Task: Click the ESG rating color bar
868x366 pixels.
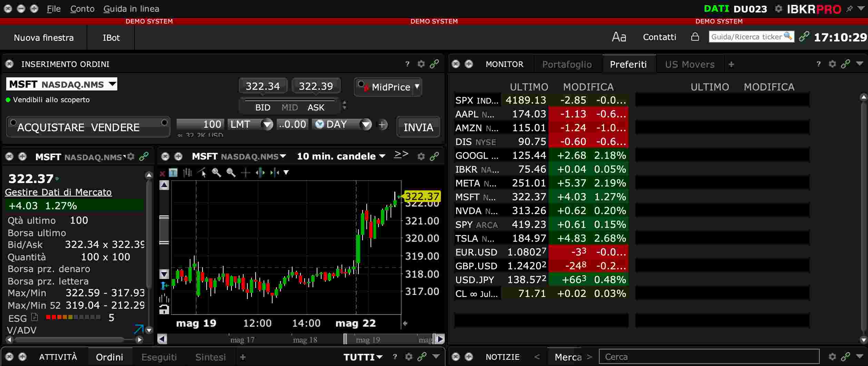Action: [72, 318]
